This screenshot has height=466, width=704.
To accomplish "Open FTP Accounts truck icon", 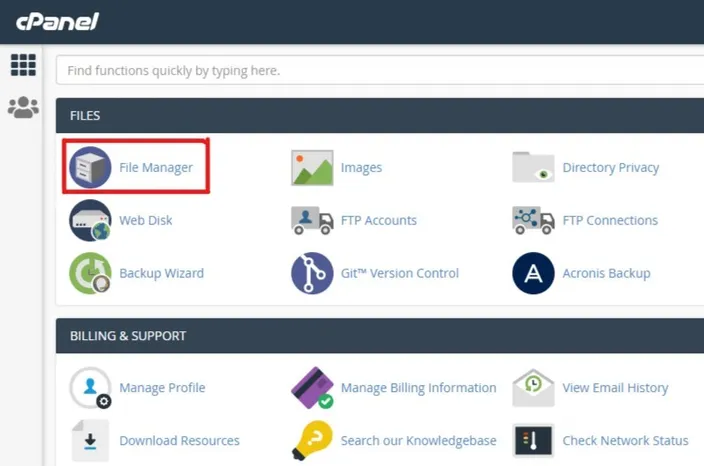I will point(312,220).
